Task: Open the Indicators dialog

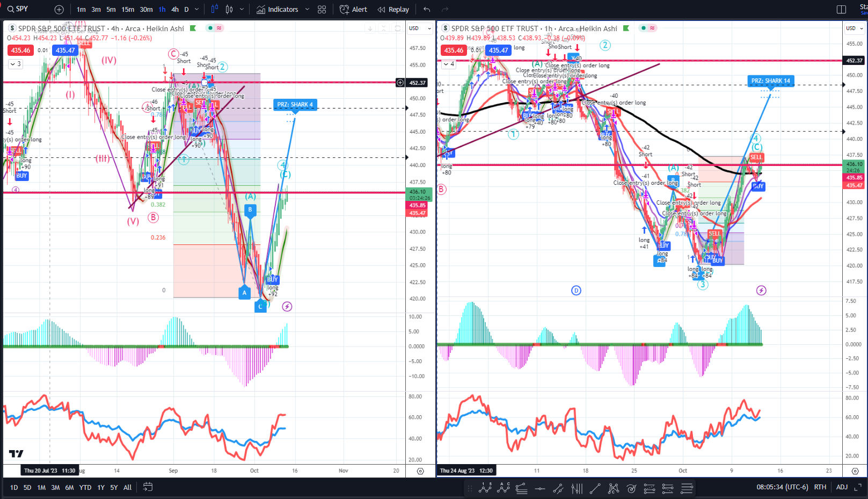Action: (x=277, y=10)
